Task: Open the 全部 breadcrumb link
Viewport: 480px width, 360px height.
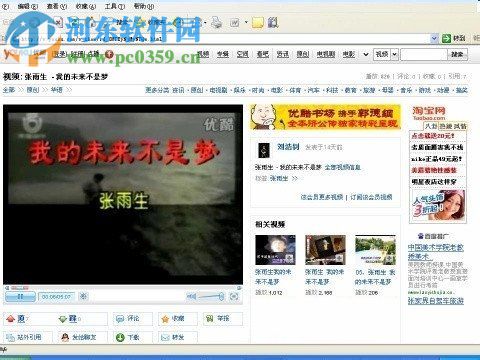Action: 9,90
